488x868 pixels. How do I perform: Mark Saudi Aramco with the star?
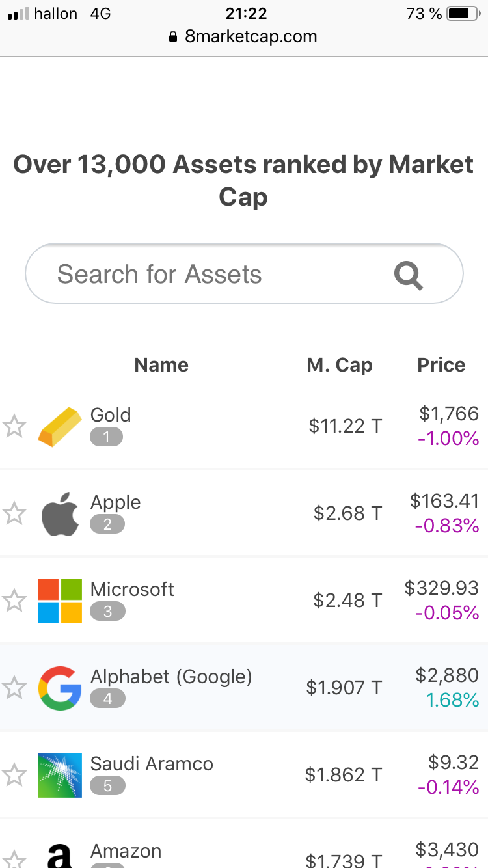[14, 776]
